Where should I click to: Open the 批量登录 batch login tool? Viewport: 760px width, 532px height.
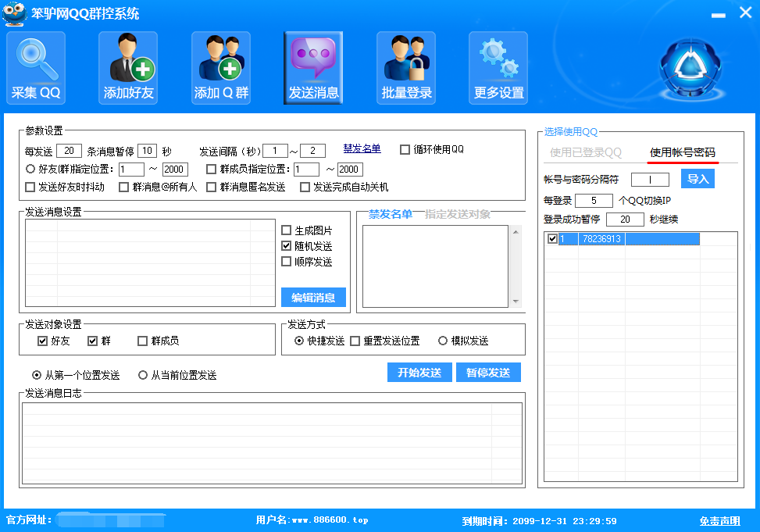pos(406,68)
